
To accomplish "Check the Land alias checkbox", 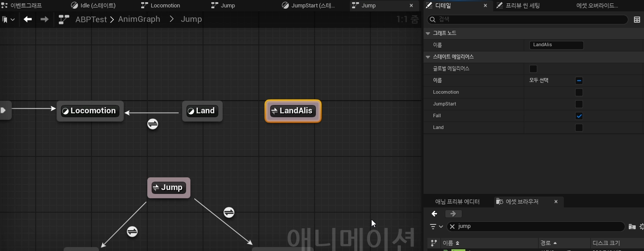I will tap(579, 128).
